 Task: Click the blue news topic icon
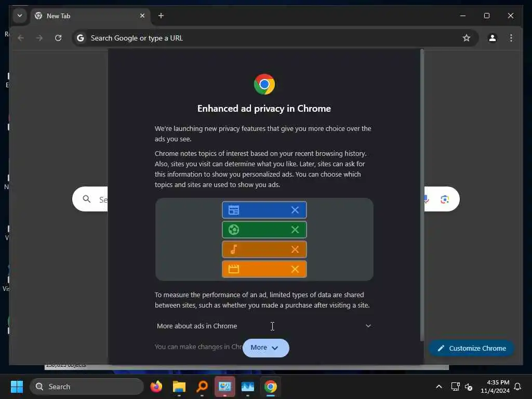(x=233, y=210)
